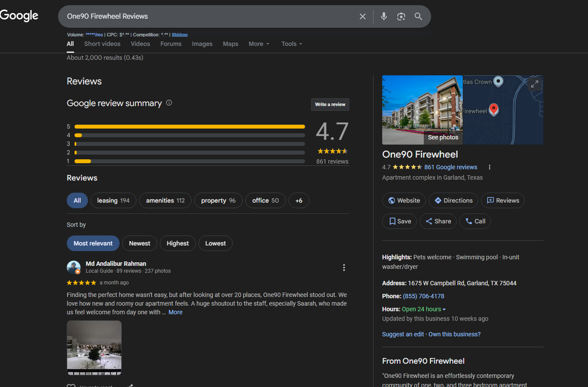The height and width of the screenshot is (387, 588).
Task: Expand the Open 24 hours schedule
Action: 424,309
